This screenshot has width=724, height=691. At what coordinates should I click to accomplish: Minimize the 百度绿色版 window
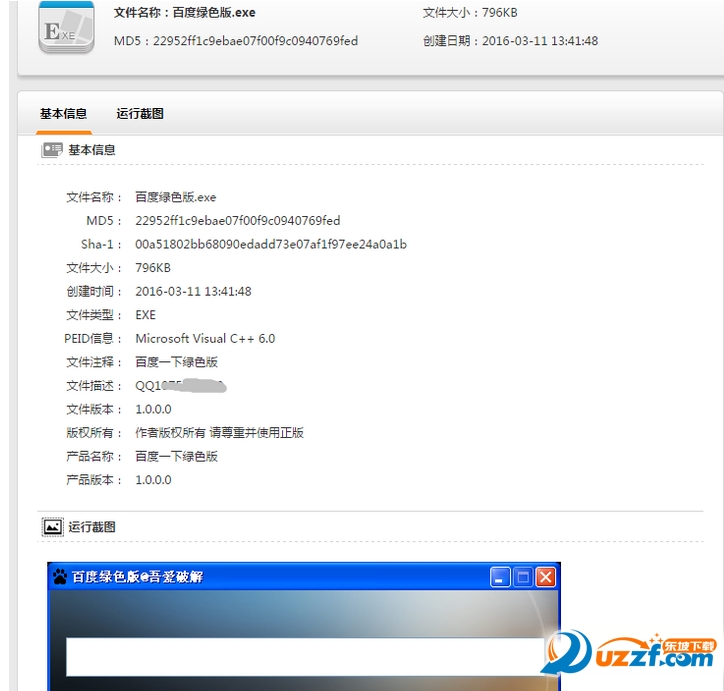click(500, 577)
